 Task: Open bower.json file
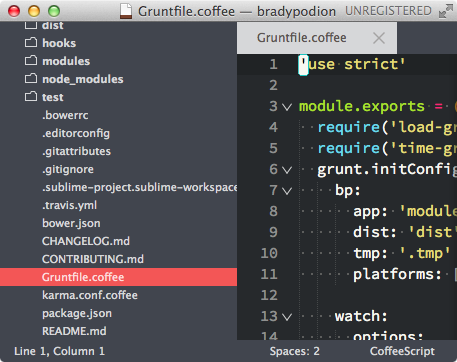click(x=71, y=223)
